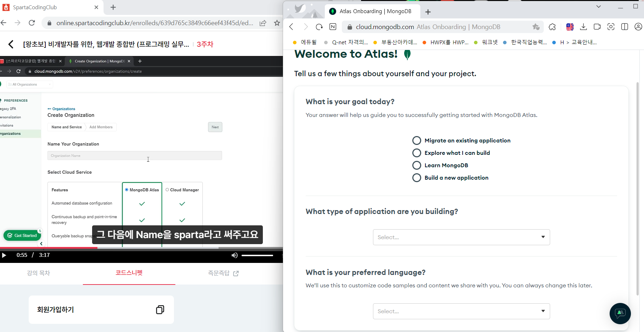Image resolution: width=644 pixels, height=332 pixels.
Task: Open the application type Select dropdown
Action: tap(461, 237)
